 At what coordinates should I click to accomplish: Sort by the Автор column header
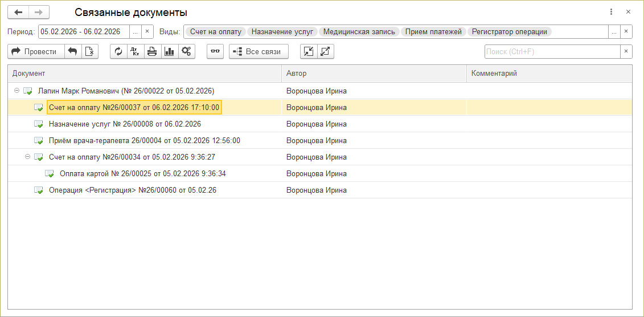[374, 74]
